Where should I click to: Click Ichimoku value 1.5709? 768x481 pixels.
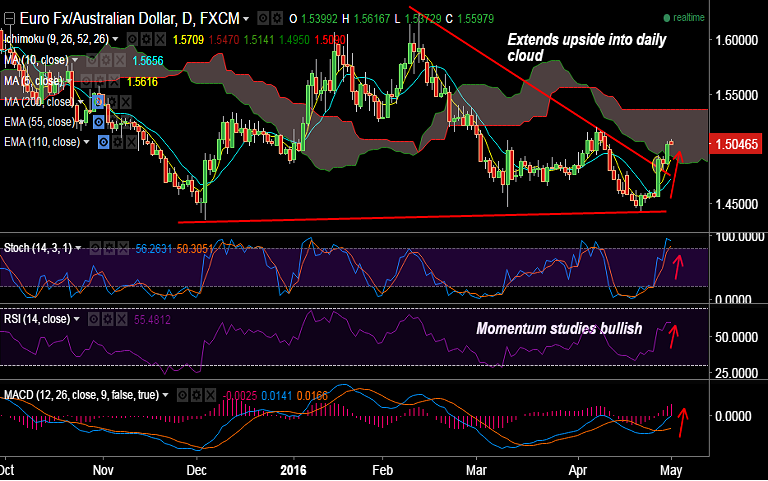pyautogui.click(x=189, y=39)
